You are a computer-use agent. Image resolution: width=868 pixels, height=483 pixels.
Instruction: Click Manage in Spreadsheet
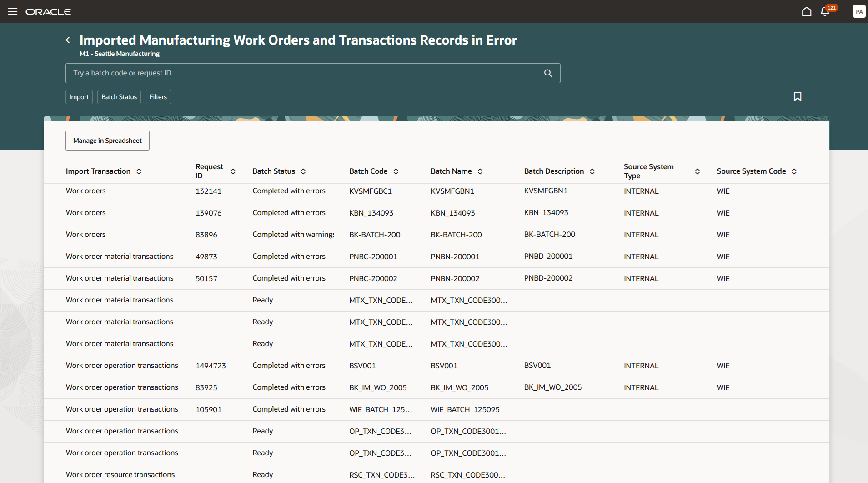[x=107, y=140]
